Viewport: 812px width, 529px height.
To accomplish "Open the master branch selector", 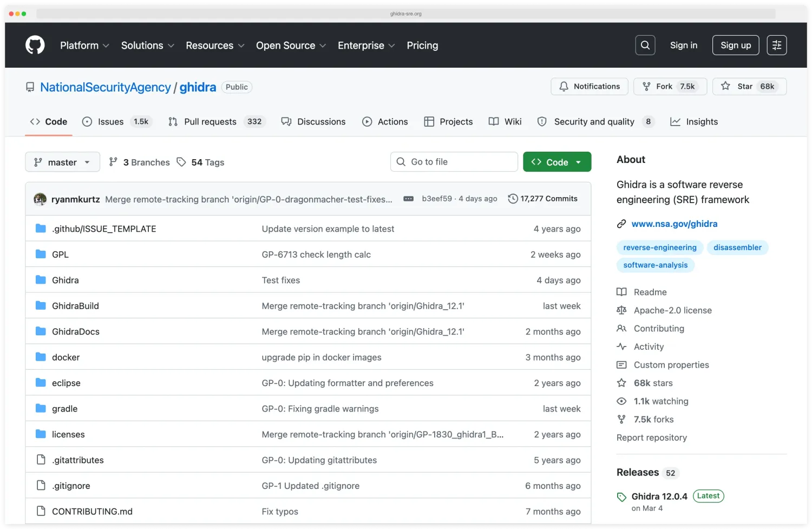I will coord(63,162).
